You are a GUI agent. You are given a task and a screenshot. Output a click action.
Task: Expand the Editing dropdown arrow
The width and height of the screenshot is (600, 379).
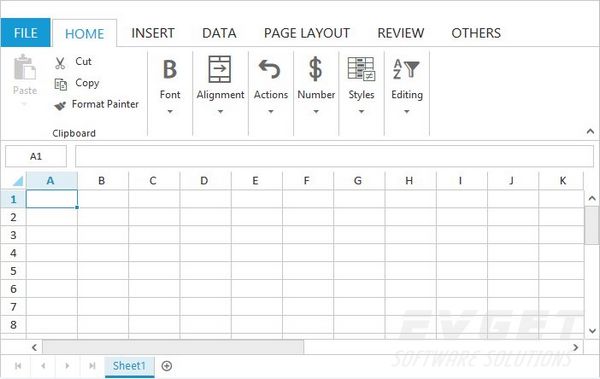pos(407,112)
